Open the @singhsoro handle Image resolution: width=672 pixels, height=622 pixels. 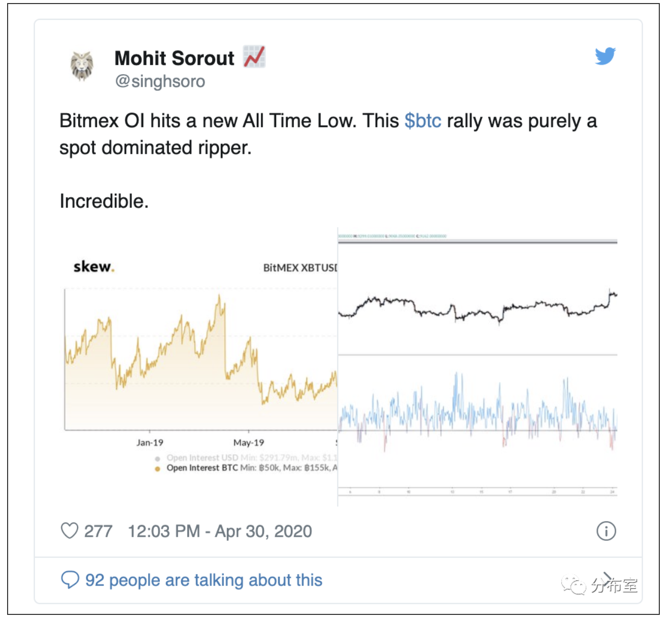coord(160,81)
